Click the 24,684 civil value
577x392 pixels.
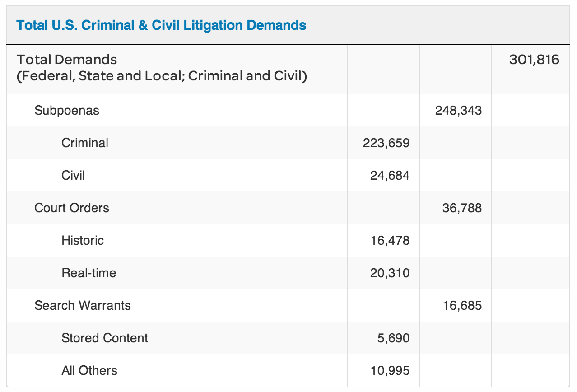[x=390, y=175]
